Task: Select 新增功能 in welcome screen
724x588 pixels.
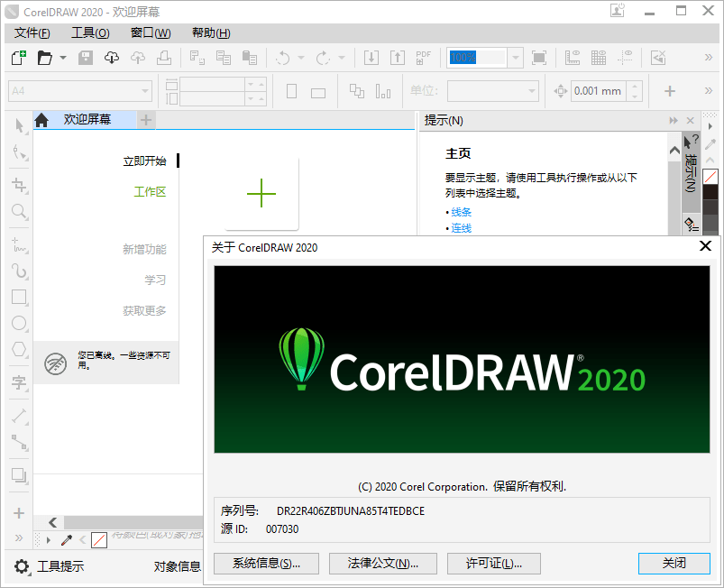Action: (x=144, y=250)
